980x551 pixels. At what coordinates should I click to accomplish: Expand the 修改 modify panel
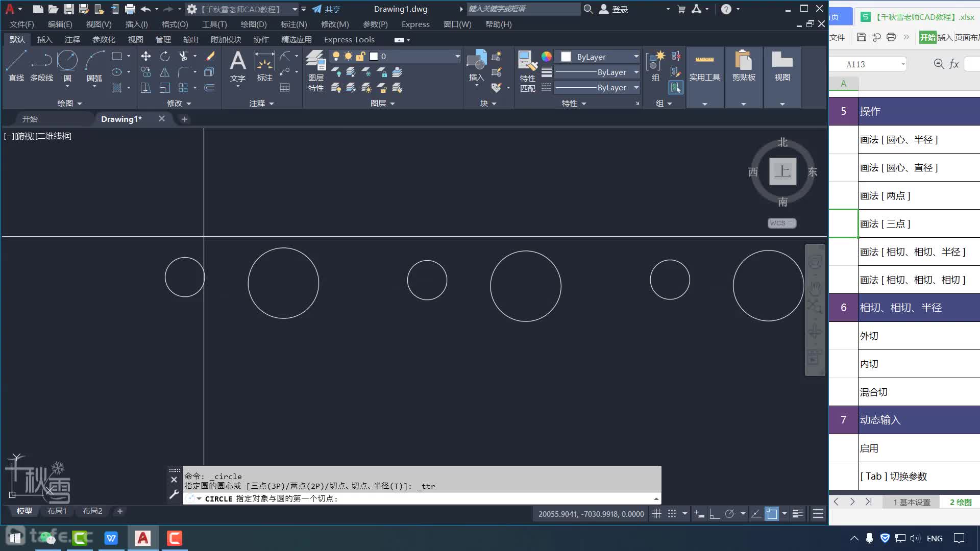(179, 103)
